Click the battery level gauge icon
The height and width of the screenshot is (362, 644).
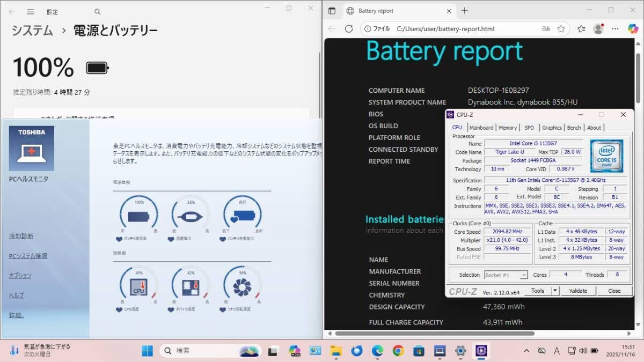[x=138, y=217]
